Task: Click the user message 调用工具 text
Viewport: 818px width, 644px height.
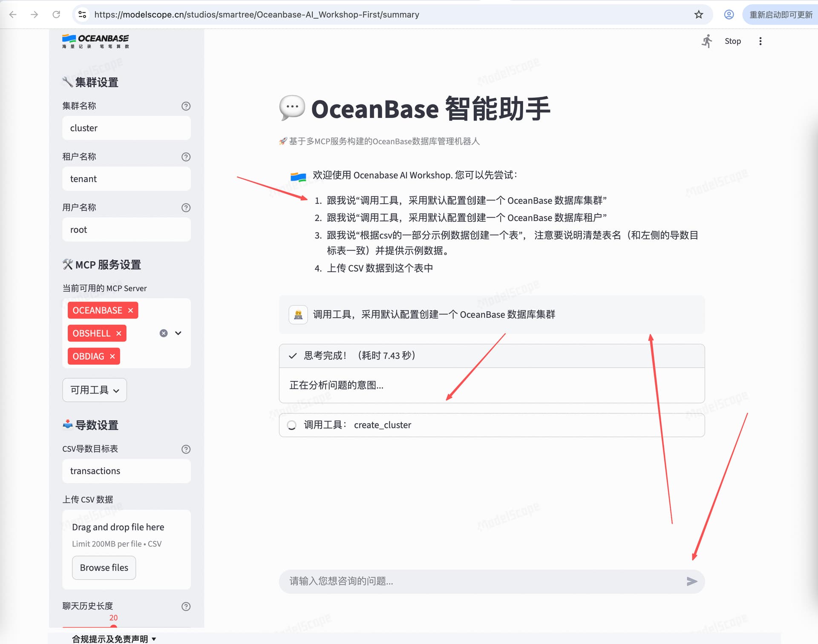Action: 434,315
